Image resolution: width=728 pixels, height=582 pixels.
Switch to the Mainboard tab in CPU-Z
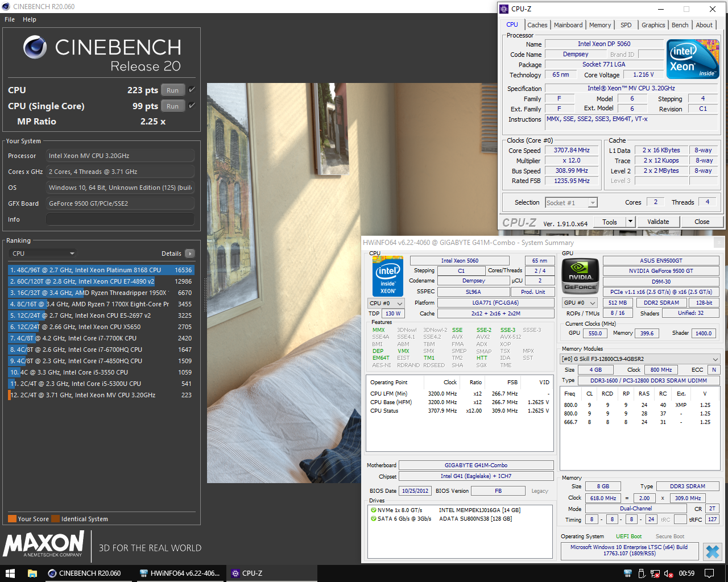(x=568, y=25)
